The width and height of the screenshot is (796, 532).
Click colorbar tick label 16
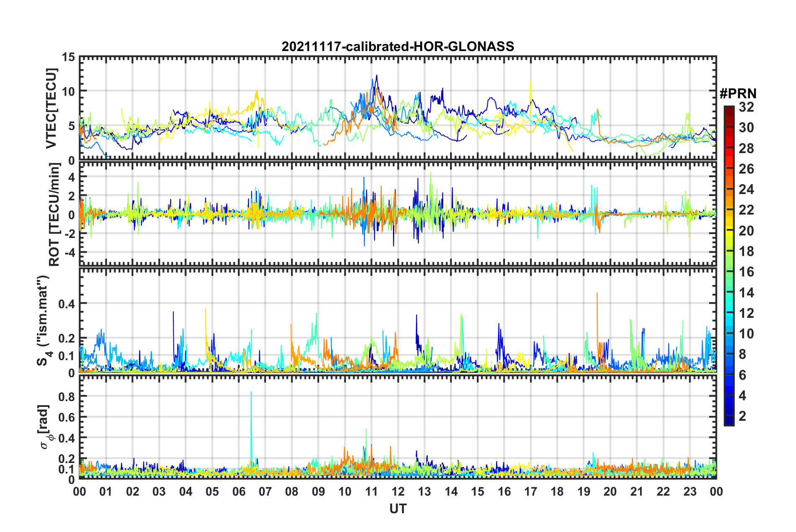[x=746, y=272]
